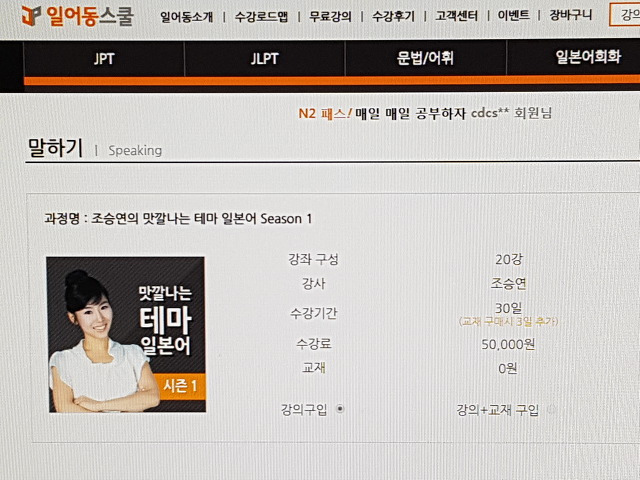Select the 강의+교재 구입 radio button

551,409
